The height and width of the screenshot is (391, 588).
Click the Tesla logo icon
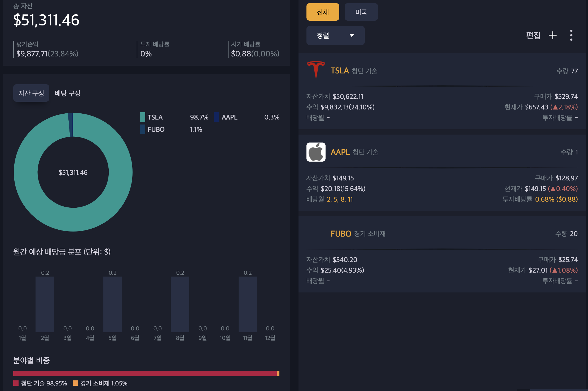(x=316, y=70)
